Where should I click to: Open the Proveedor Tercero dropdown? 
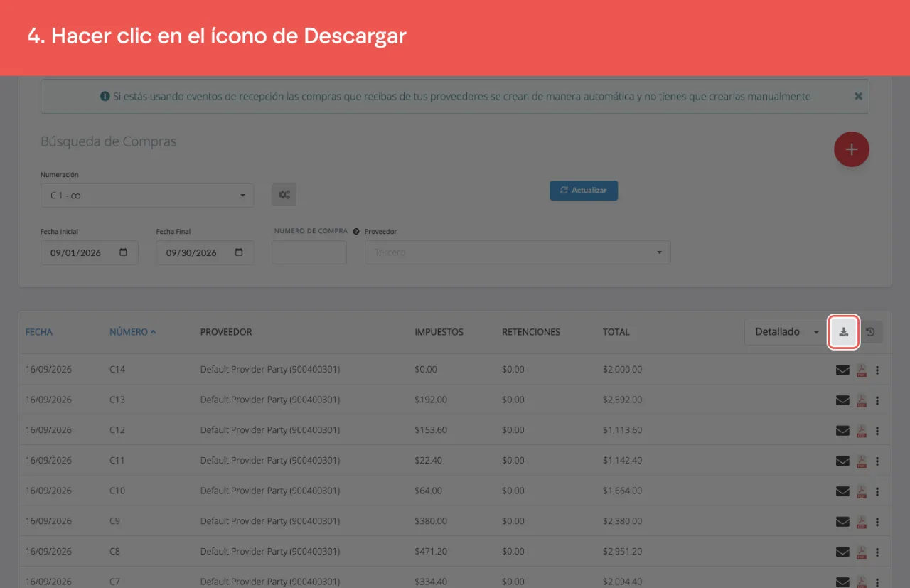(518, 252)
